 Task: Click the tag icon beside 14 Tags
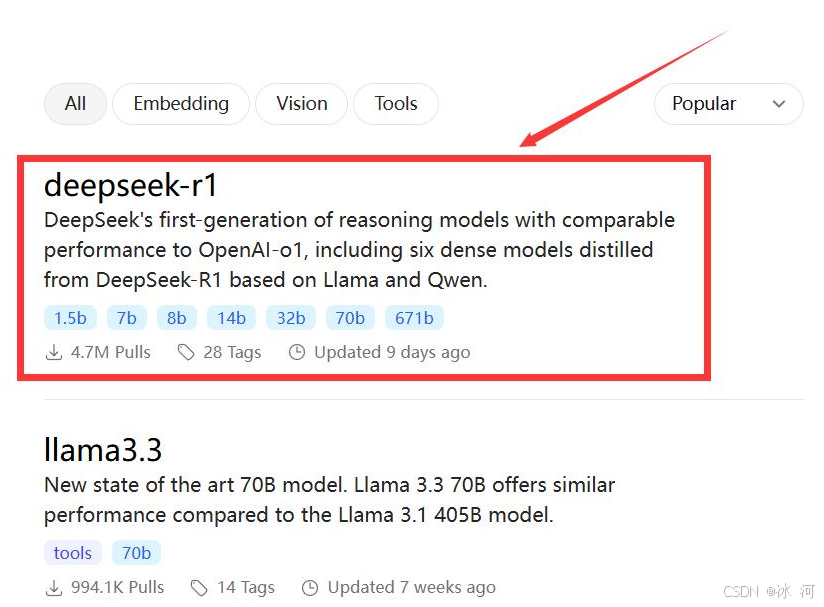[x=199, y=587]
